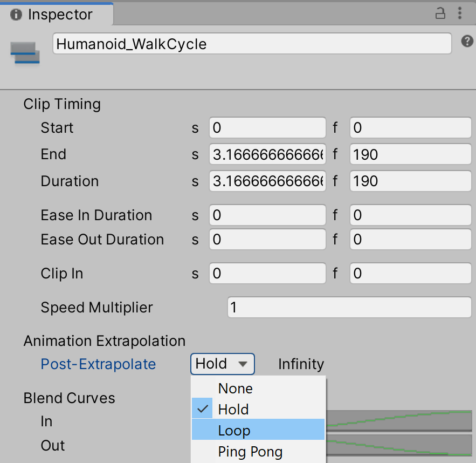This screenshot has width=476, height=463.
Task: Click the Inspector lock icon
Action: [x=440, y=13]
